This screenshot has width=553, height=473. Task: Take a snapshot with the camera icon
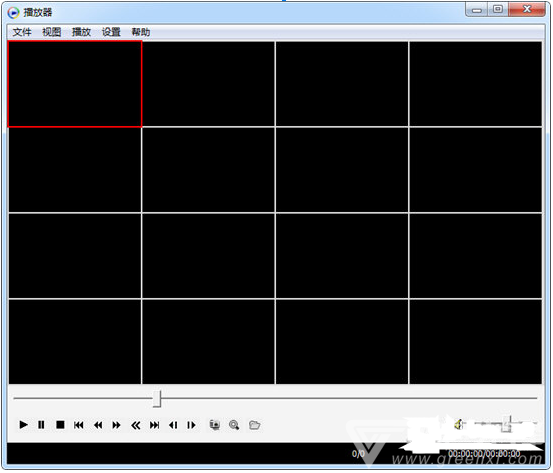215,425
